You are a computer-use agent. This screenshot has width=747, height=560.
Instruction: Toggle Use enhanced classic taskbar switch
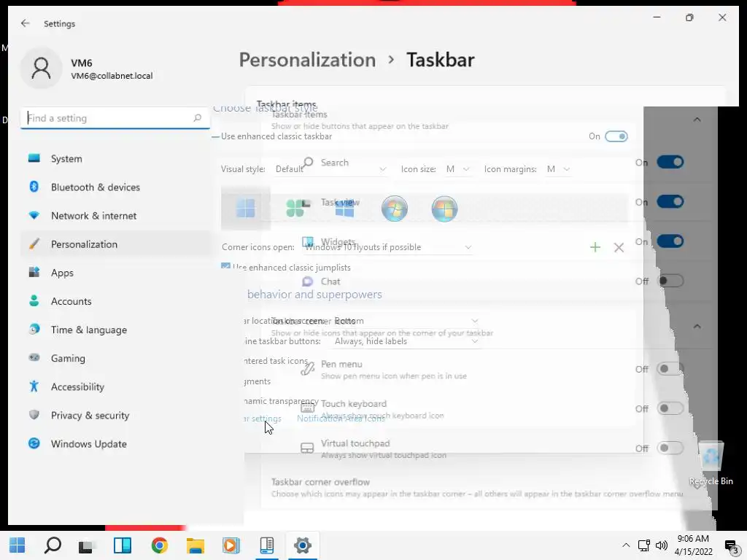tap(616, 136)
